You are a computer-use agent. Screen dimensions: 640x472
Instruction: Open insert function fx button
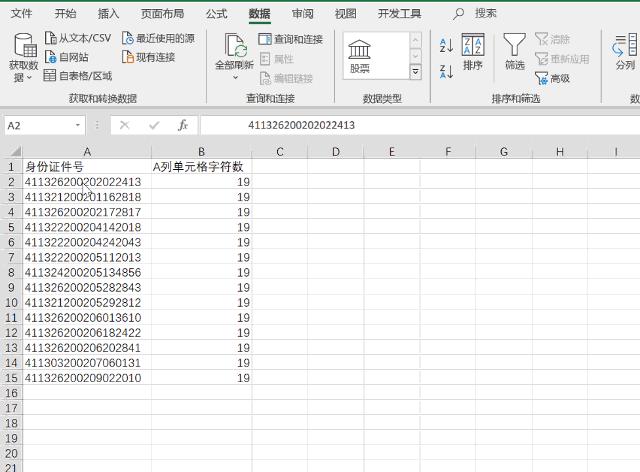click(183, 125)
